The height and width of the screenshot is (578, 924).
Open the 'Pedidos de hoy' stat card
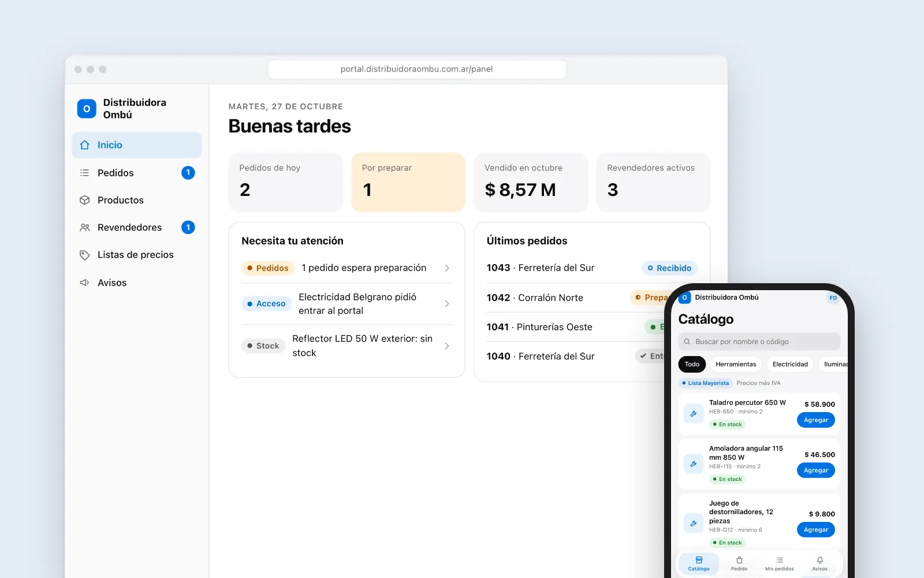[286, 182]
